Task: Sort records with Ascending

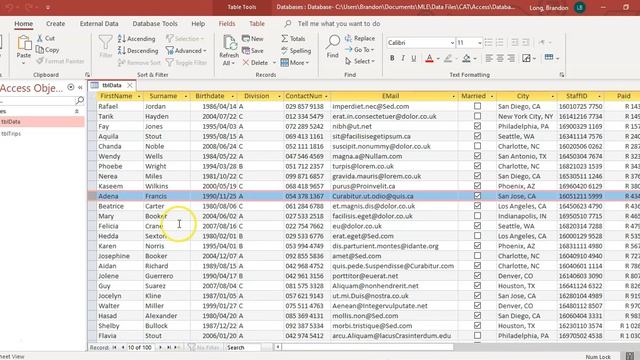Action: click(136, 39)
